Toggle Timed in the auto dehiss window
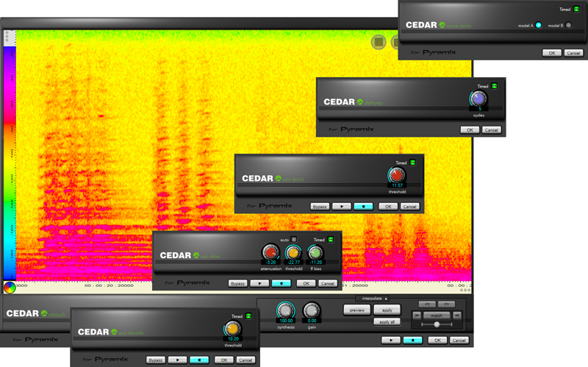588x367 pixels. click(330, 240)
